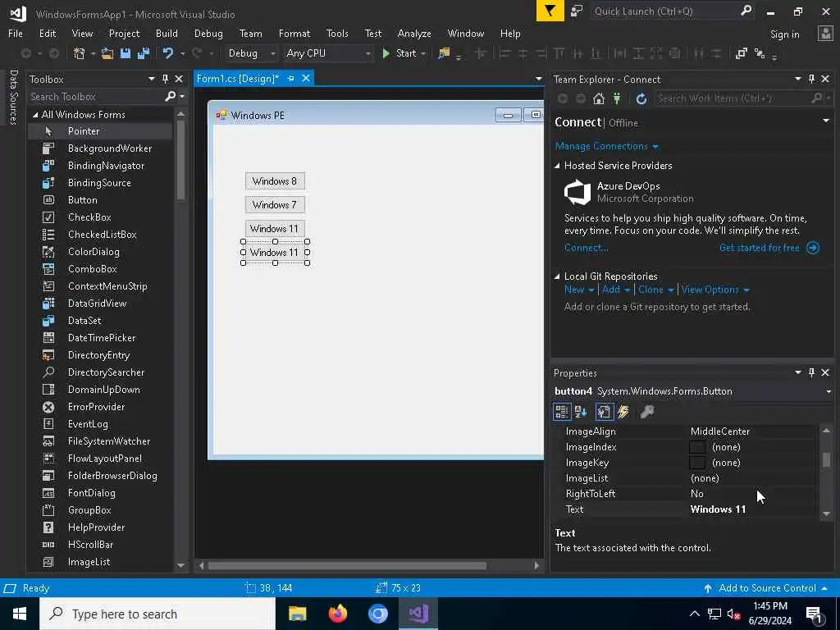This screenshot has height=630, width=840.
Task: Click the Connect... link under Azure DevOps
Action: click(586, 248)
